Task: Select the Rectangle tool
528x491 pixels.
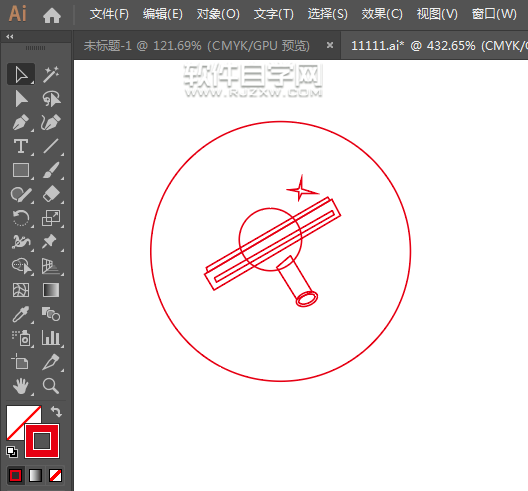Action: click(21, 170)
